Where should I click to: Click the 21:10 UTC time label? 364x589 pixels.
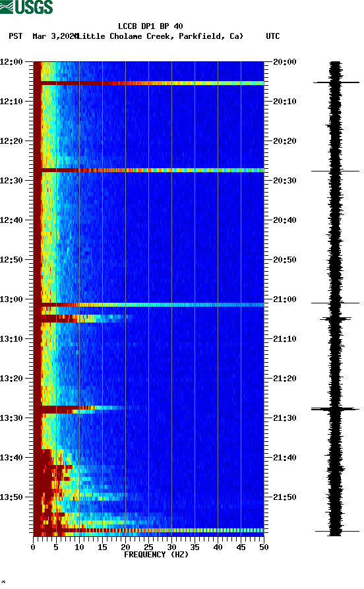[x=285, y=339]
